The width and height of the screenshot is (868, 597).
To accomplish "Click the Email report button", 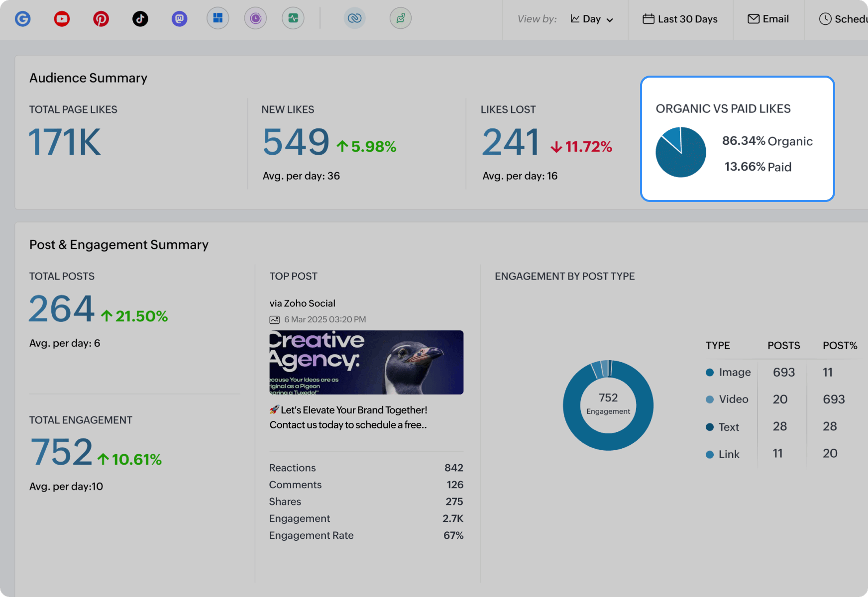I will [768, 19].
